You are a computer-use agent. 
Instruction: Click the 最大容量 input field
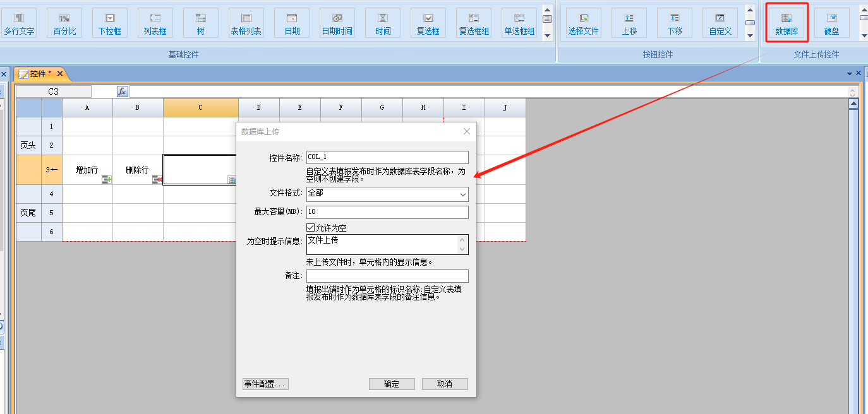387,212
